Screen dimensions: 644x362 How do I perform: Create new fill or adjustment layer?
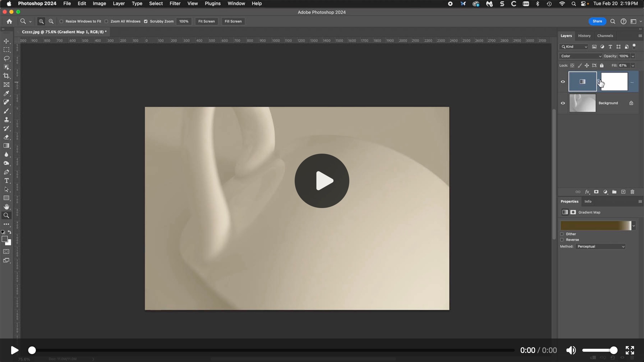click(x=605, y=192)
